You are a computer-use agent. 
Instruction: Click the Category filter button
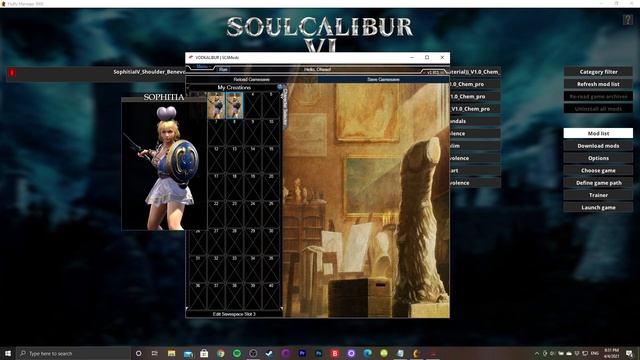pyautogui.click(x=598, y=72)
